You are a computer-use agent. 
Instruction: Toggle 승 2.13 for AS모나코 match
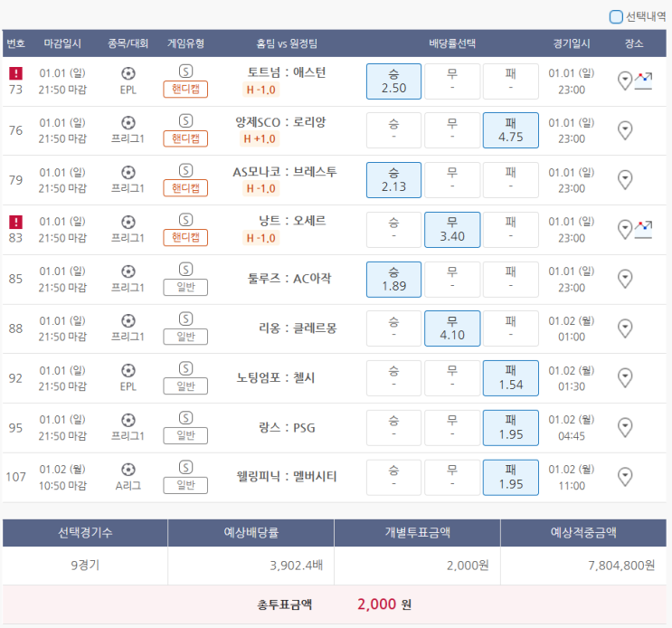tap(393, 180)
